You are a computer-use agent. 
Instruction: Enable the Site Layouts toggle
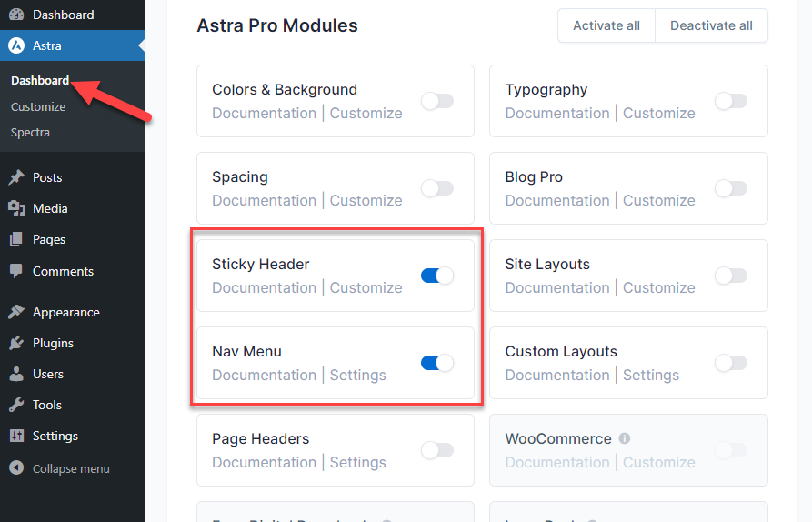point(731,276)
